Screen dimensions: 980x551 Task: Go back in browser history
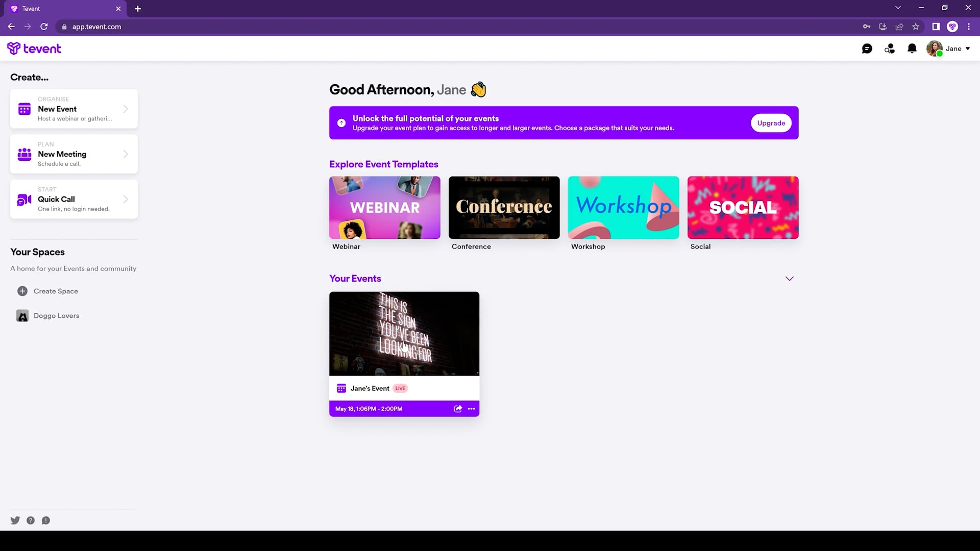click(x=11, y=27)
